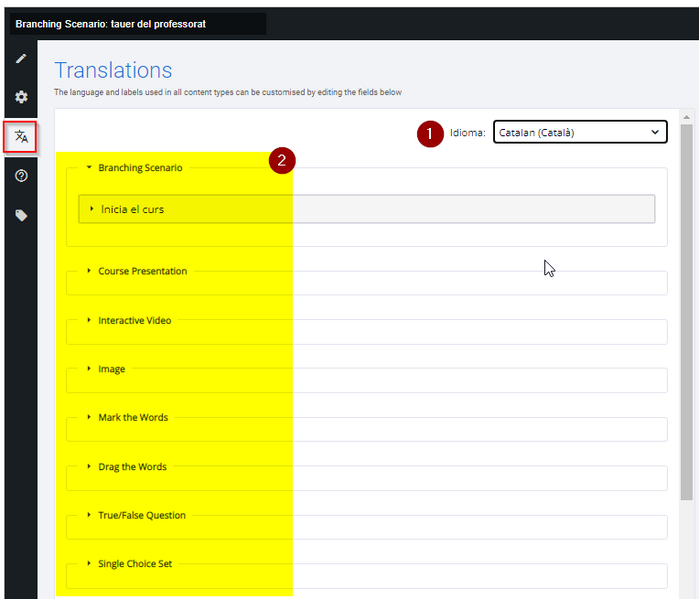This screenshot has width=699, height=599.
Task: Expand the True/False Question section
Action: point(136,515)
